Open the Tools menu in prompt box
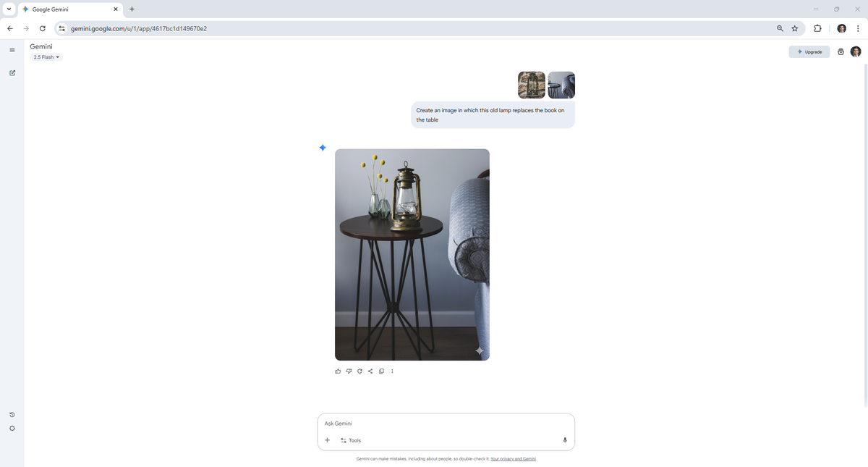 click(351, 440)
